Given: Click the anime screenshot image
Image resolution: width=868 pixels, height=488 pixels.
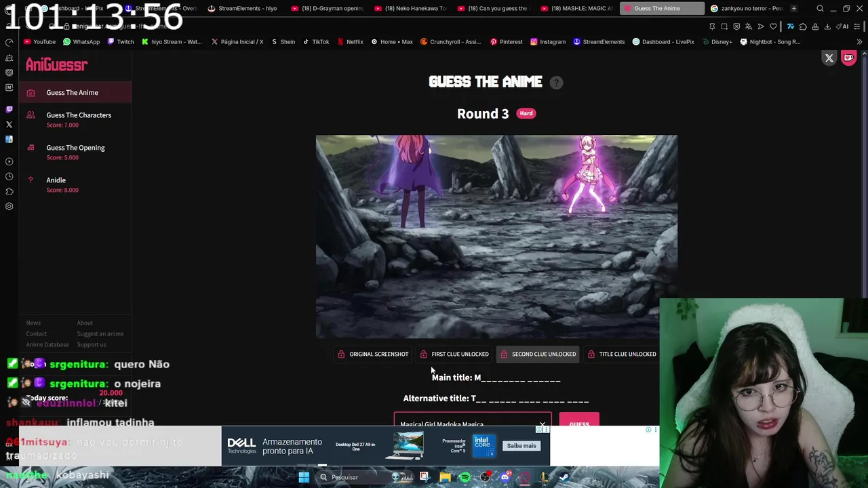Looking at the screenshot, I should pyautogui.click(x=496, y=237).
